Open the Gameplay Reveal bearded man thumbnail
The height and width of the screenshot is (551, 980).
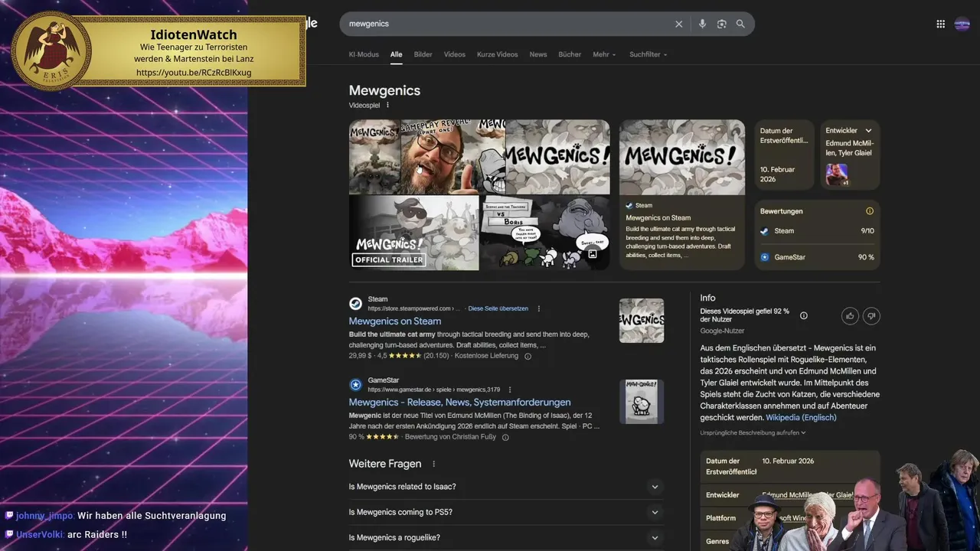click(453, 157)
